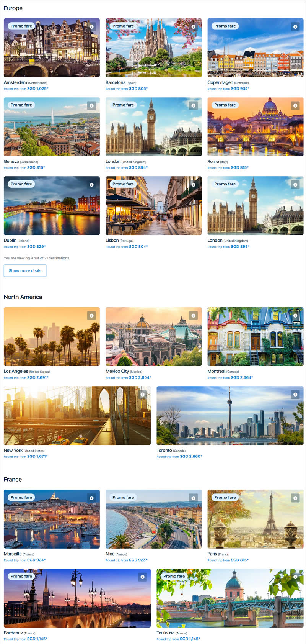The image size is (306, 644).
Task: Open info icon on Barcelona image
Action: (x=194, y=27)
